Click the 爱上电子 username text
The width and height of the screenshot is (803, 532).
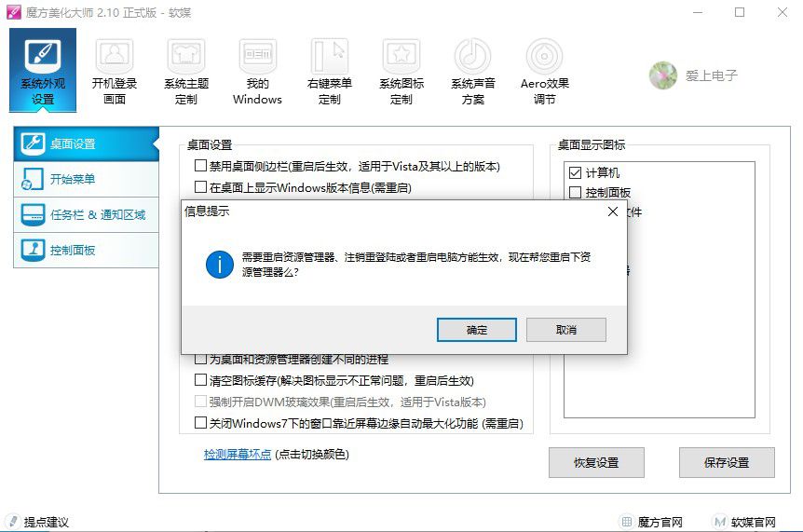pos(712,75)
